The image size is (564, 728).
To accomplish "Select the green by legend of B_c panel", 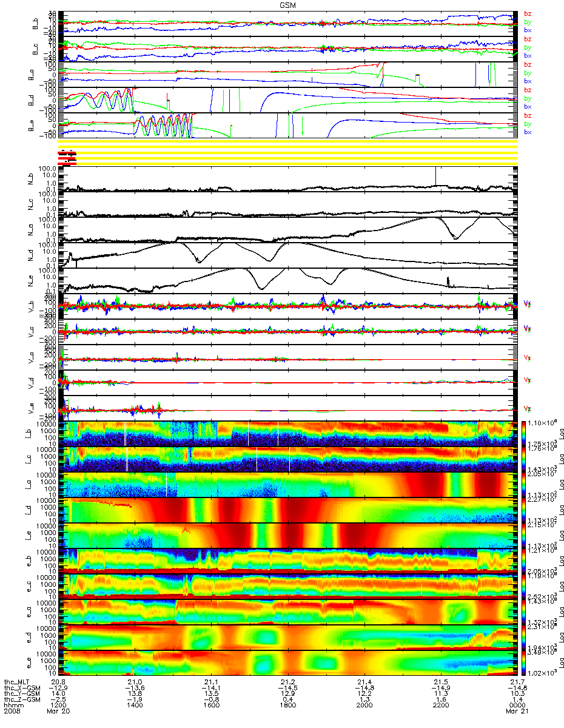I will [x=528, y=47].
